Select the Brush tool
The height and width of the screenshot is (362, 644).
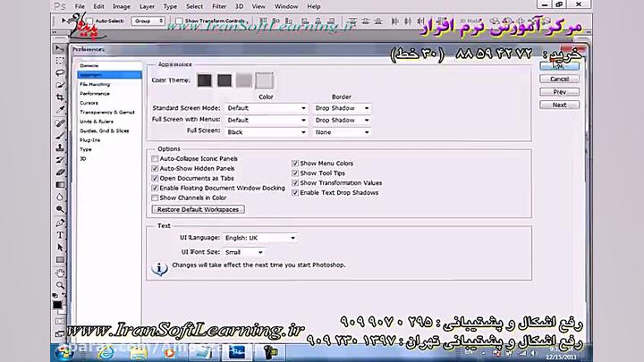click(x=60, y=135)
